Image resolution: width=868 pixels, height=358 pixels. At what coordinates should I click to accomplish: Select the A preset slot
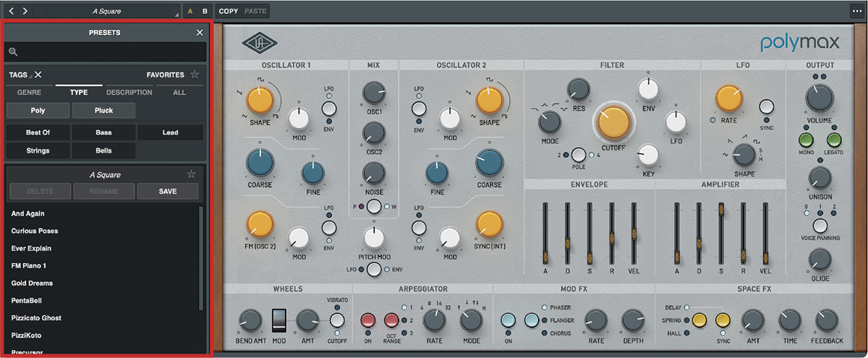pyautogui.click(x=190, y=12)
